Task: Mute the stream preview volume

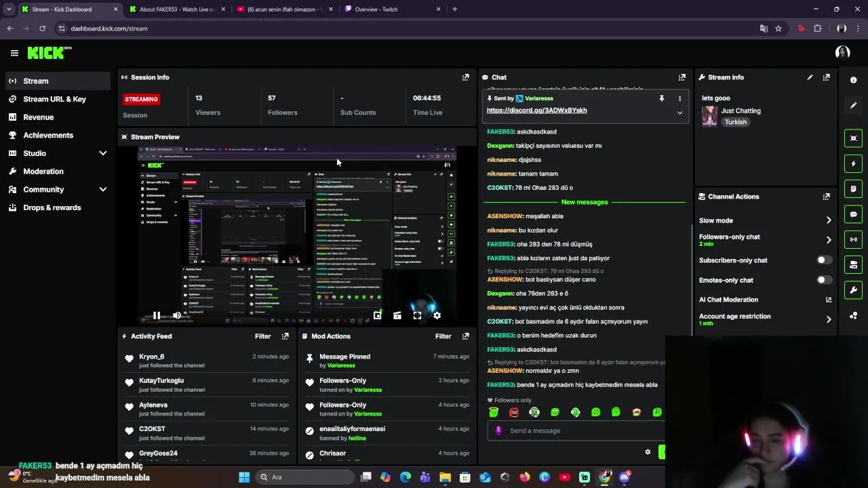Action: 176,315
